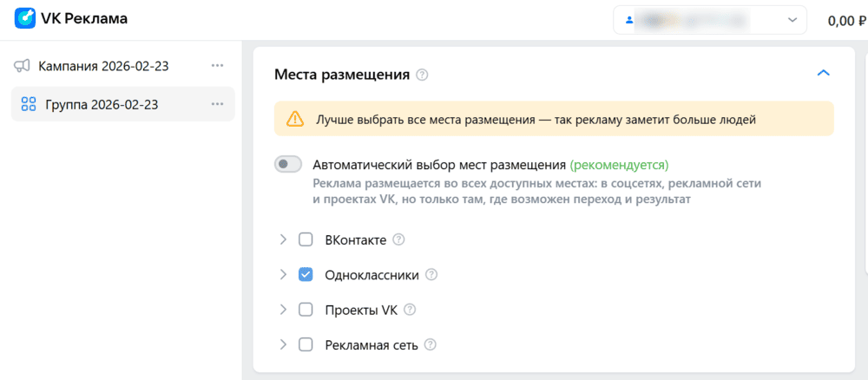Expand the ВКонтакте placement list
The image size is (868, 380).
tap(282, 239)
